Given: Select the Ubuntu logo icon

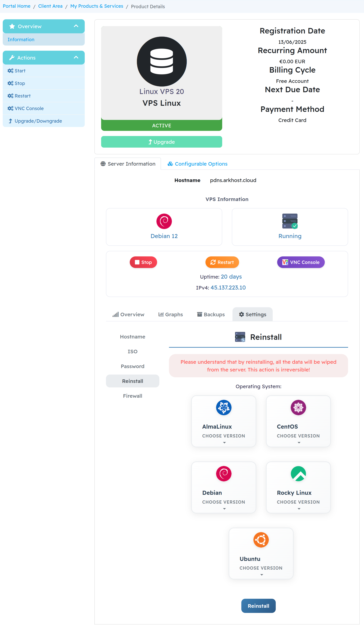Looking at the screenshot, I should tap(261, 540).
